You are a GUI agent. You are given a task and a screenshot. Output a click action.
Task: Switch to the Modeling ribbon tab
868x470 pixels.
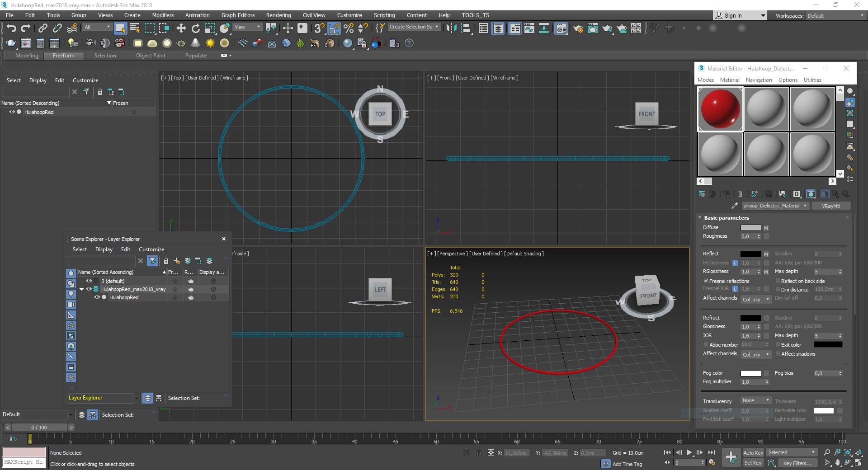point(27,56)
